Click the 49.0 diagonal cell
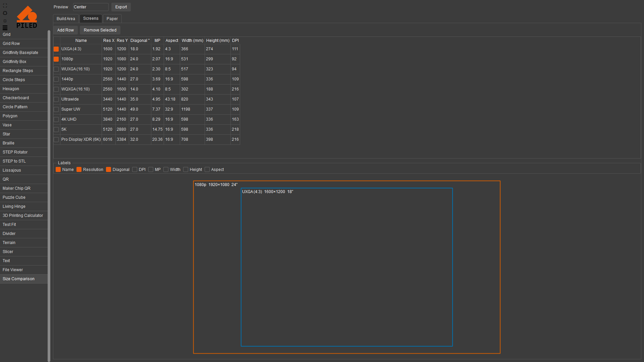Screen dimensions: 644x362 (140, 110)
